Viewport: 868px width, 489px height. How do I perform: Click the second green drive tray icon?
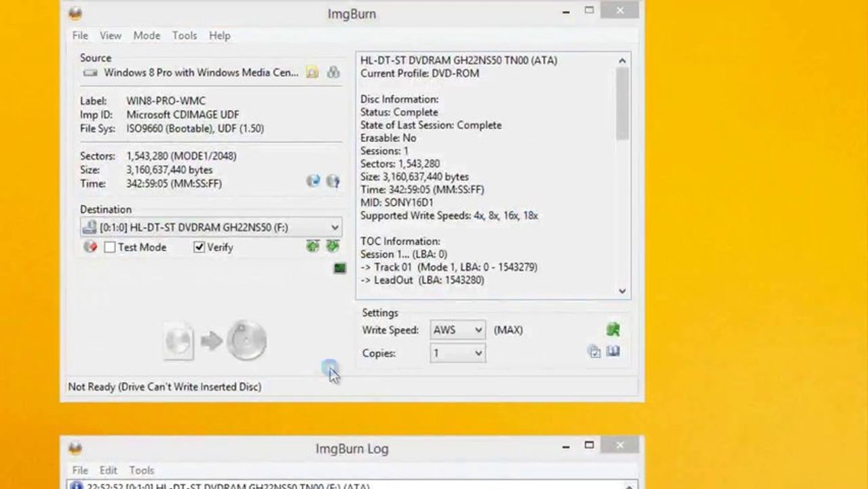333,246
